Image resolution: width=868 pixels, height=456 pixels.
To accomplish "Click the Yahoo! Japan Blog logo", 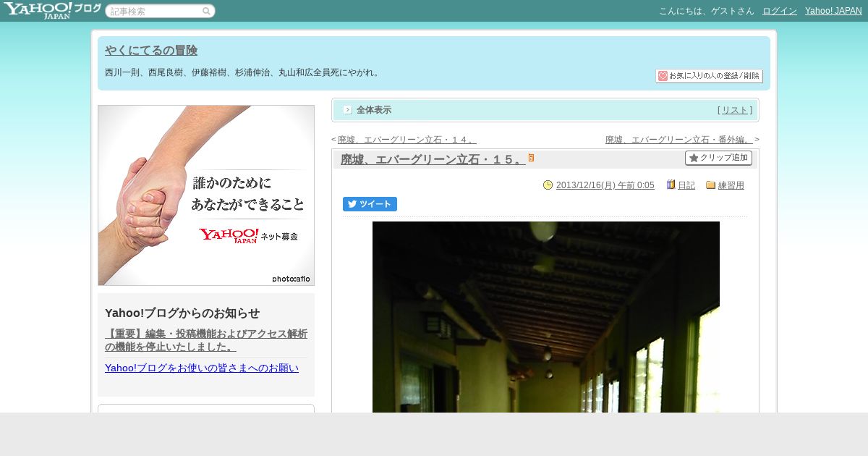I will (x=52, y=10).
